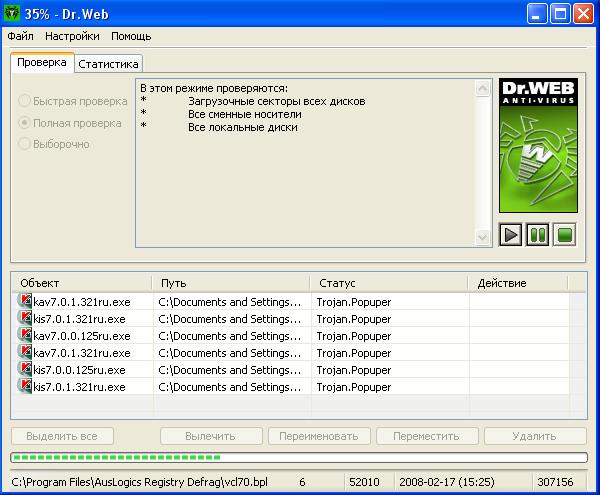Click the Dr.WEB Anti-Virus logo banner
The width and height of the screenshot is (600, 495).
538,145
